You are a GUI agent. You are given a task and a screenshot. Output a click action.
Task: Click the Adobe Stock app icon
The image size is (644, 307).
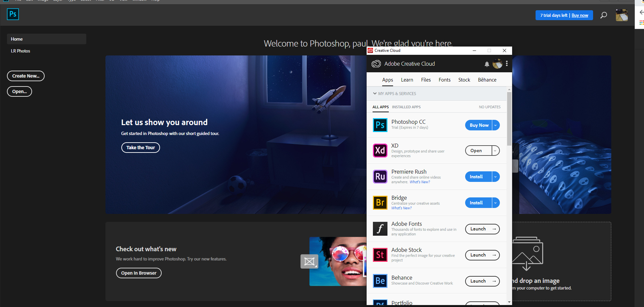(380, 255)
